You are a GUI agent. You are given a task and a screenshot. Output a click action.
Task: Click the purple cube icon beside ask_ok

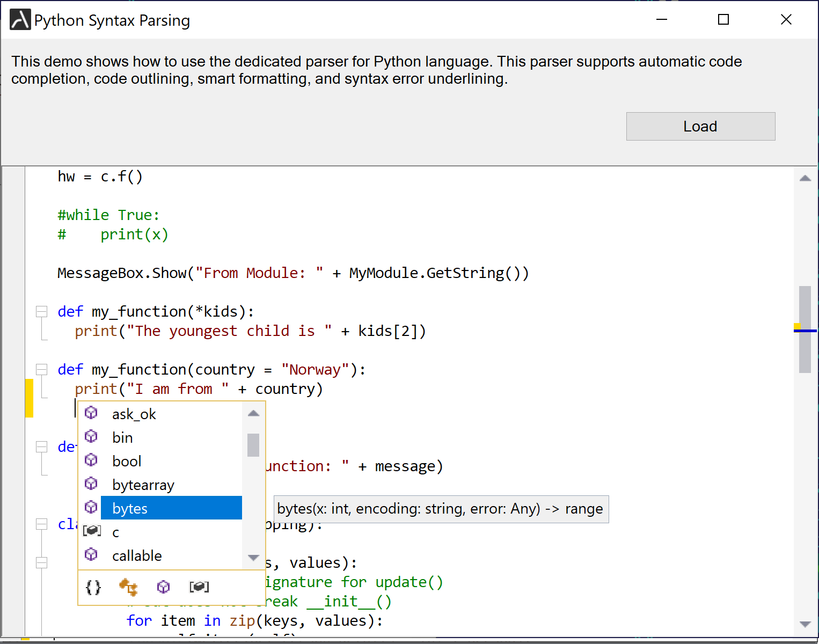click(91, 413)
